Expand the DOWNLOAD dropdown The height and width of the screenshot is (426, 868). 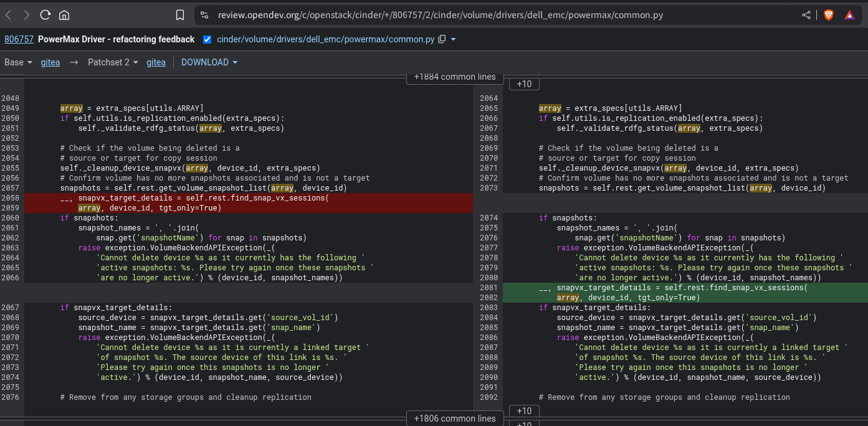[x=209, y=62]
